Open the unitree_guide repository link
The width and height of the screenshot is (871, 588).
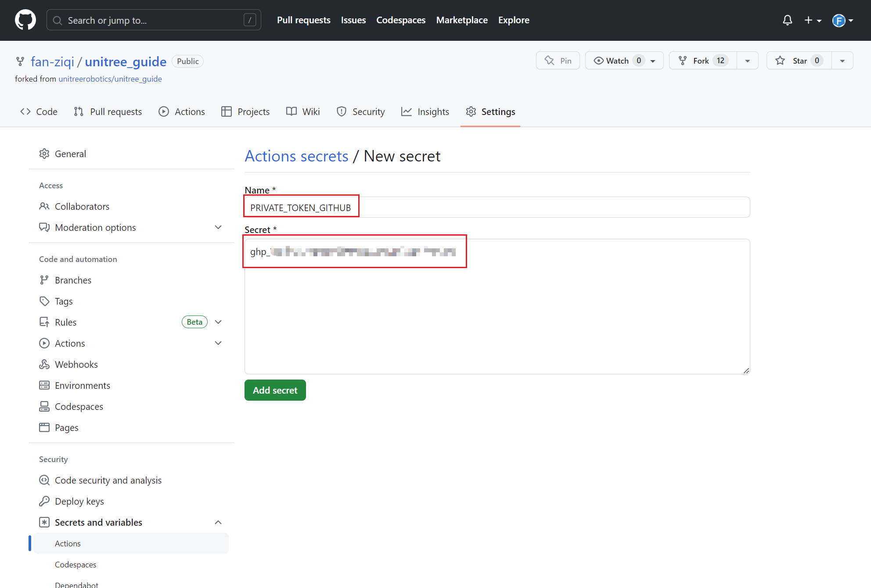coord(126,61)
